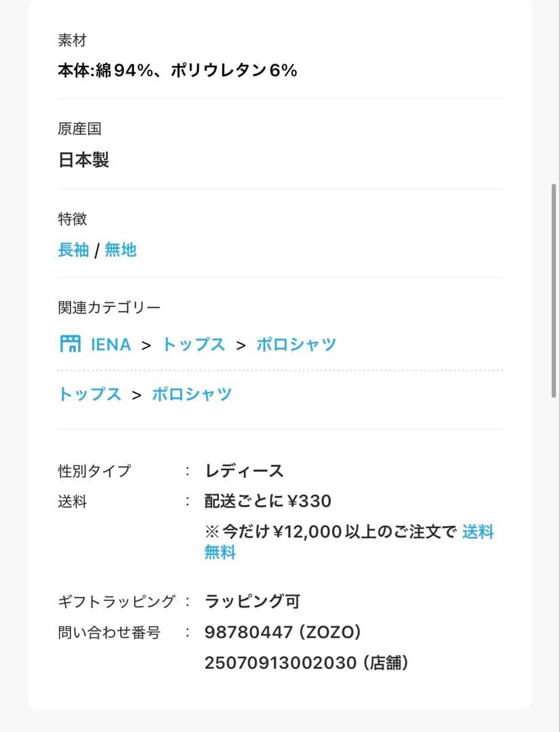Click トップス in the breadcrumb without IENA
Viewport: 560px width, 732px height.
pyautogui.click(x=89, y=394)
